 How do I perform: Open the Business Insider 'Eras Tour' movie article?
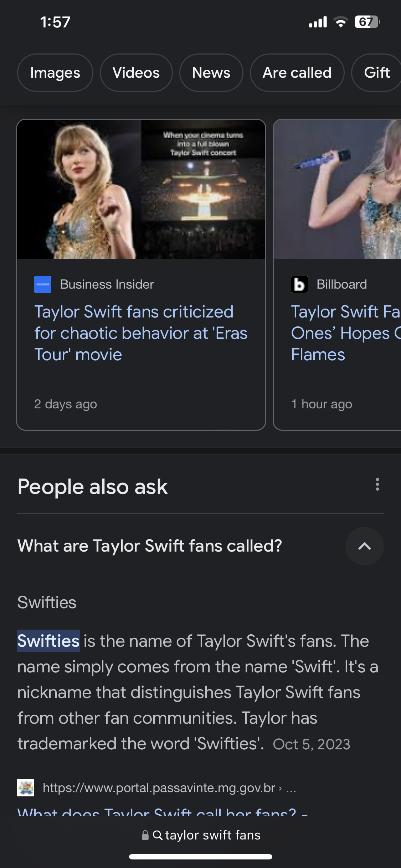point(141,333)
